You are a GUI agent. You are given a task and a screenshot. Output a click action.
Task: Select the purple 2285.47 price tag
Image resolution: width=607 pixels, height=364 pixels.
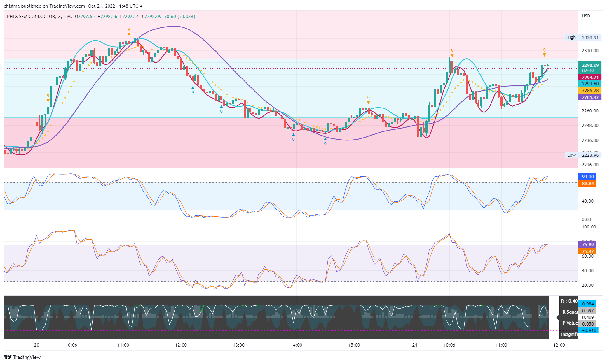[589, 97]
